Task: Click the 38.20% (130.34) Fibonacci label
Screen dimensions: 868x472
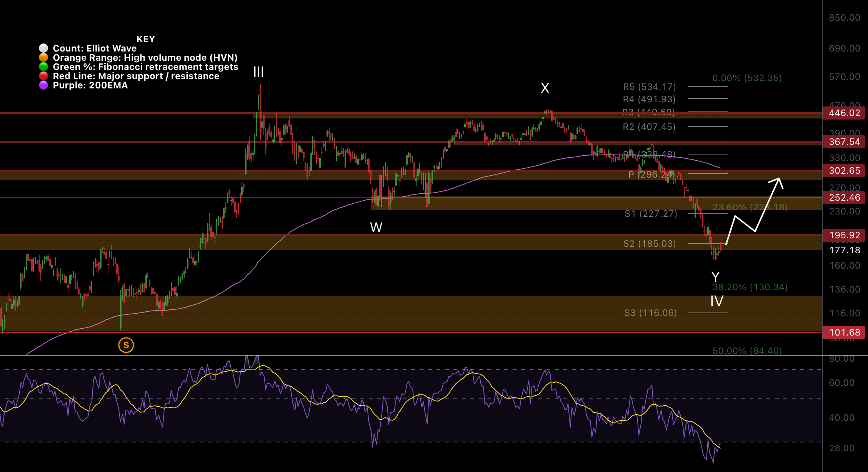Action: coord(750,287)
